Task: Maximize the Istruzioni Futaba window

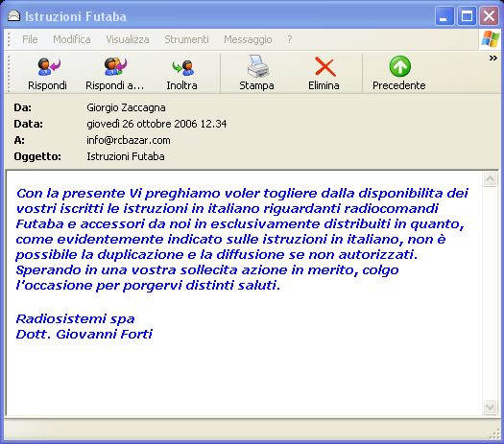Action: click(x=467, y=15)
